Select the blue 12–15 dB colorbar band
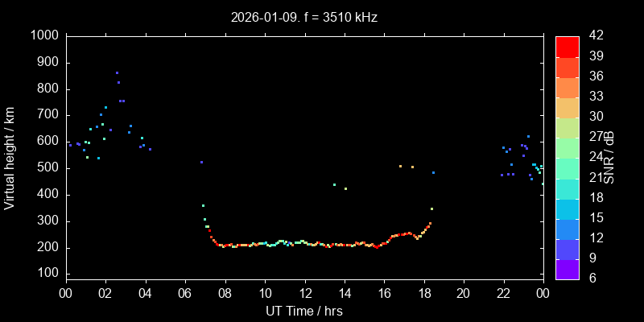The image size is (644, 322). (568, 229)
